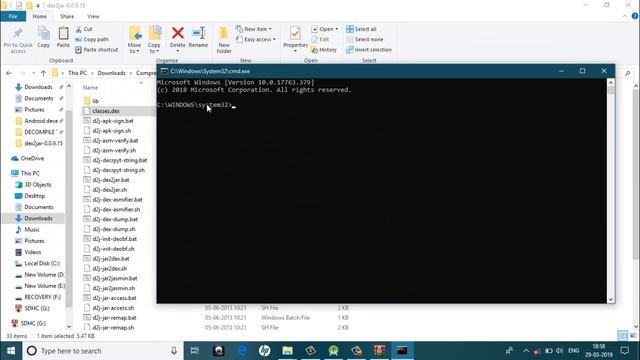Viewport: 640px width, 360px height.
Task: Select Local Disk (C:) in sidebar
Action: pyautogui.click(x=42, y=264)
